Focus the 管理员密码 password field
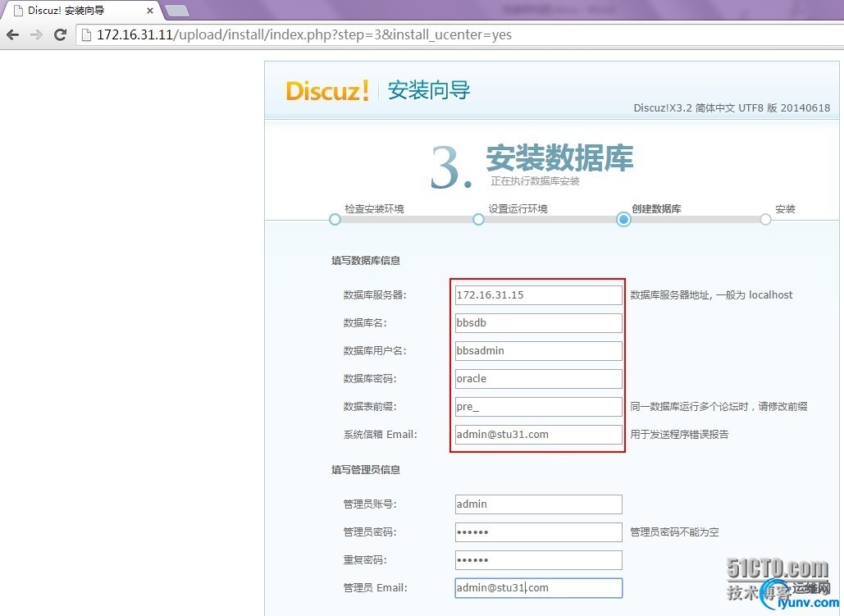 click(538, 532)
